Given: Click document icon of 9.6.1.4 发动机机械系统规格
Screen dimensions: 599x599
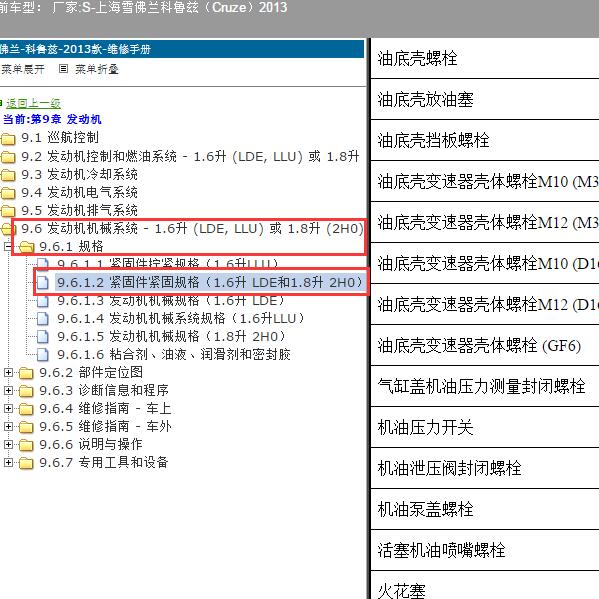Looking at the screenshot, I should [x=43, y=319].
